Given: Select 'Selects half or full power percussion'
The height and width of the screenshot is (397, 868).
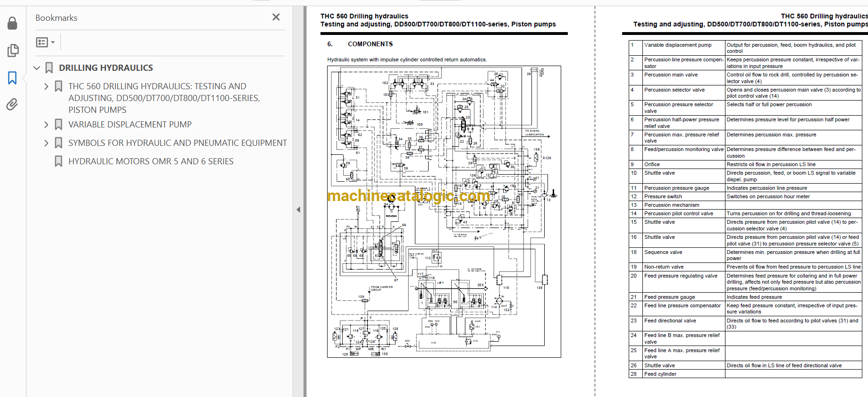Looking at the screenshot, I should click(793, 108).
